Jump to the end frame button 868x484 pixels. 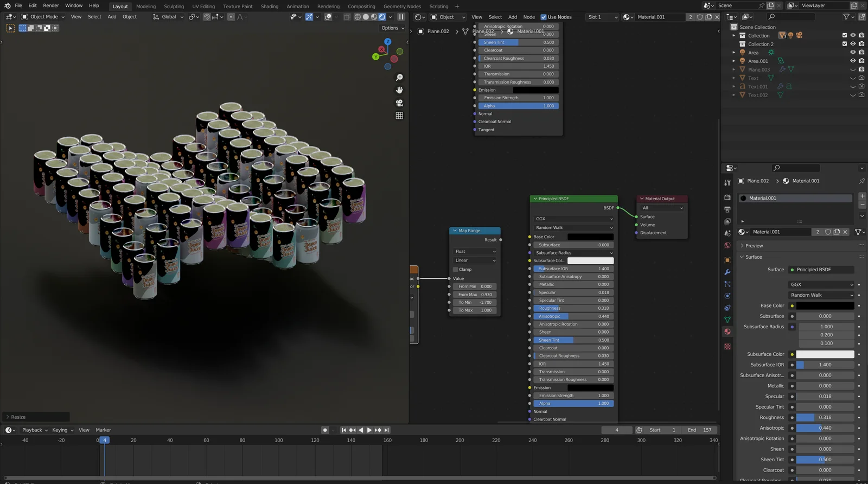click(x=387, y=430)
